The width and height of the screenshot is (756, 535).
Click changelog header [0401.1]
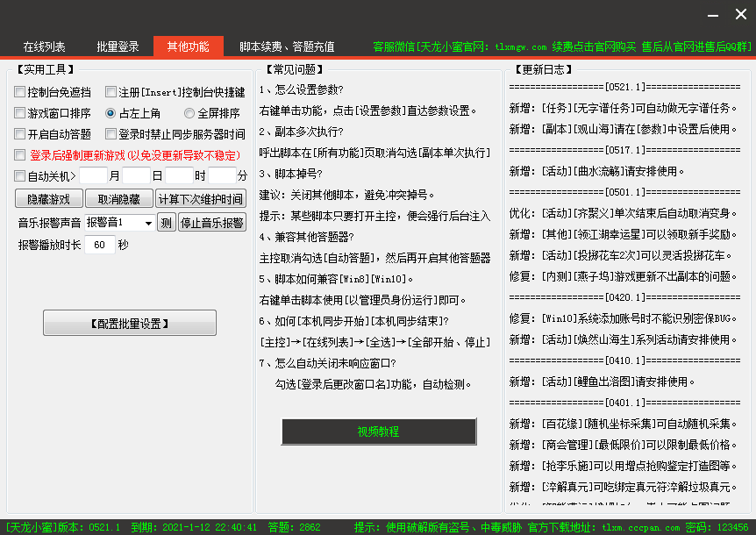point(624,403)
